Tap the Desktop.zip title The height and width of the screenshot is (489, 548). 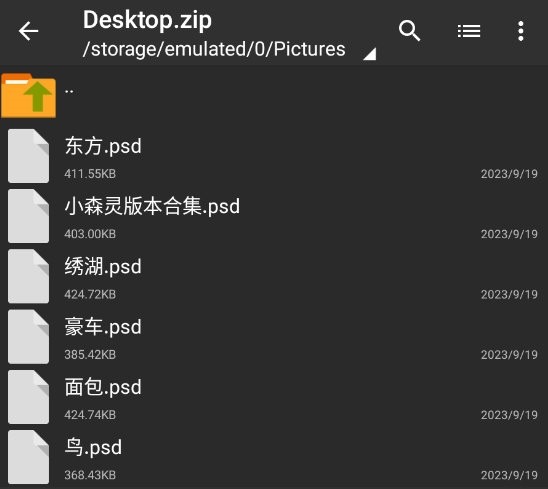coord(147,20)
